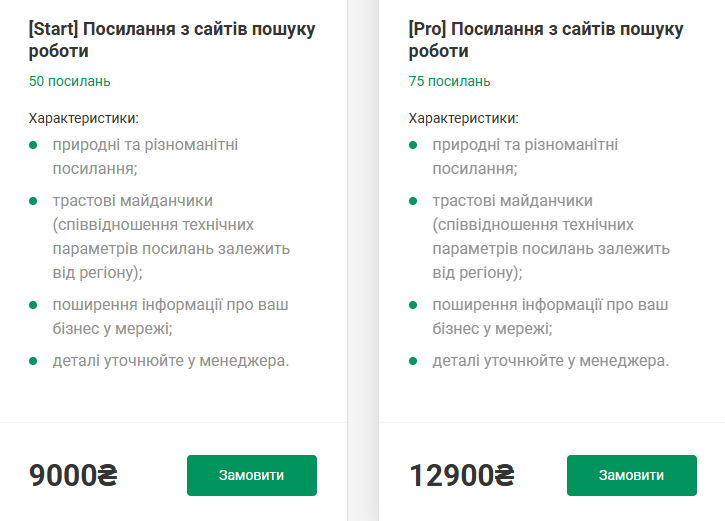Click the green '50 посилань' label
Screen dimensions: 725x521
[x=70, y=81]
